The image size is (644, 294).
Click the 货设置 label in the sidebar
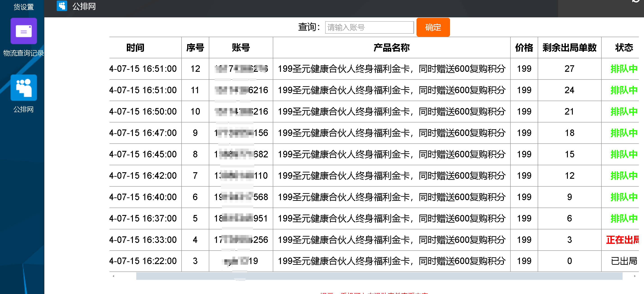click(x=23, y=7)
